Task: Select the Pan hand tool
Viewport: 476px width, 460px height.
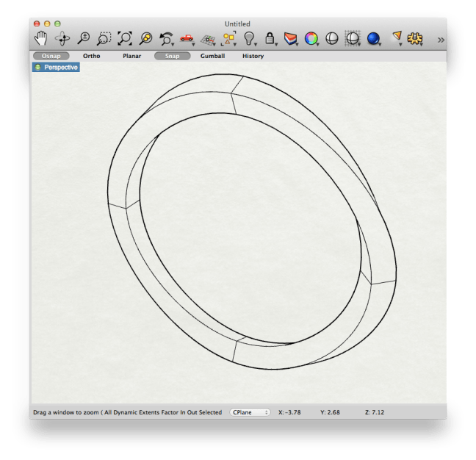Action: pos(41,38)
